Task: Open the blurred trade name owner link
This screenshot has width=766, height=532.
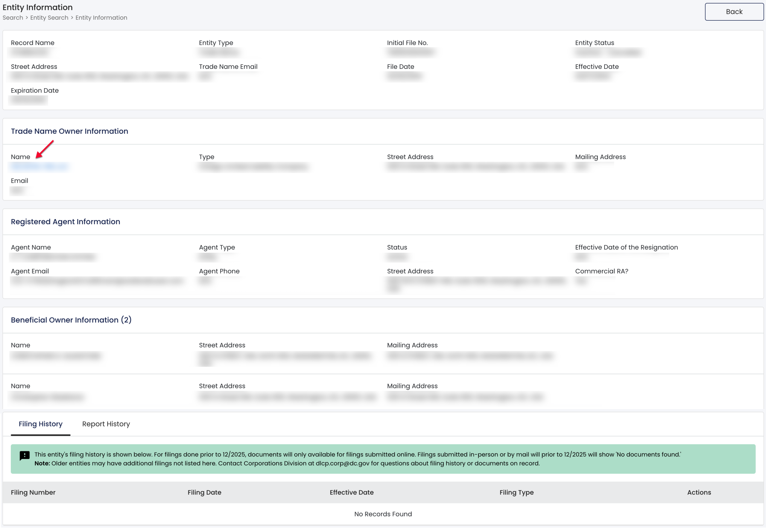Action: point(39,166)
